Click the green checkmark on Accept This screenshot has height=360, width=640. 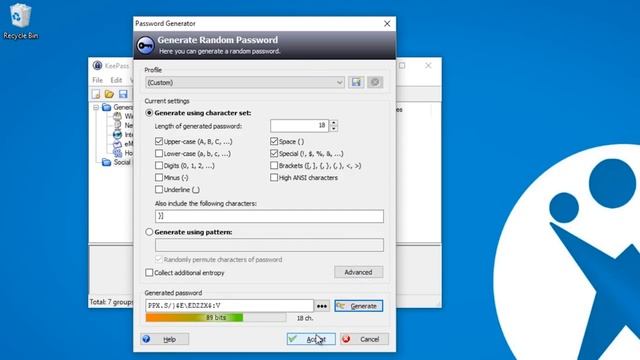click(293, 338)
